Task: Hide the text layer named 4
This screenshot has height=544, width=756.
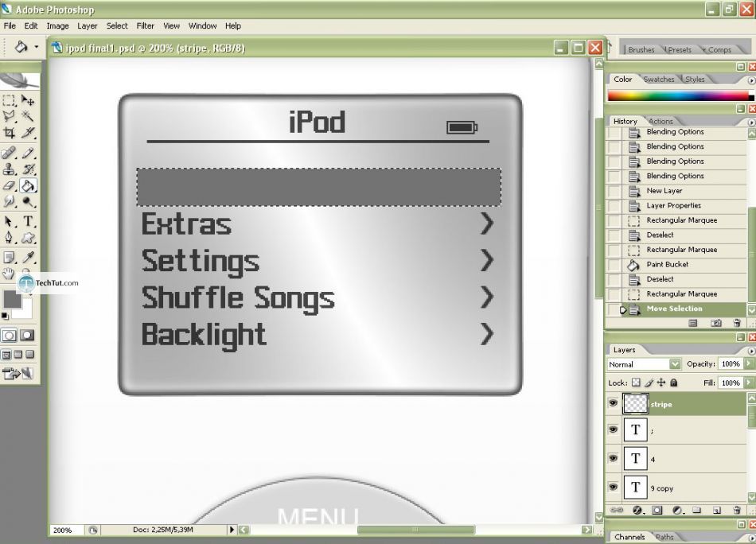Action: [x=614, y=458]
